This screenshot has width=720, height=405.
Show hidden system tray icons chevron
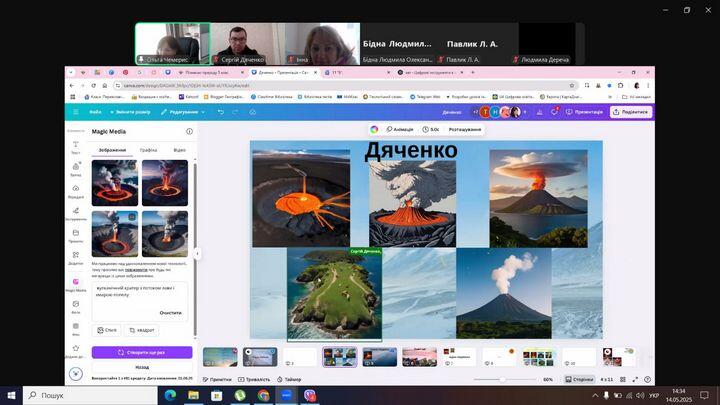click(595, 395)
